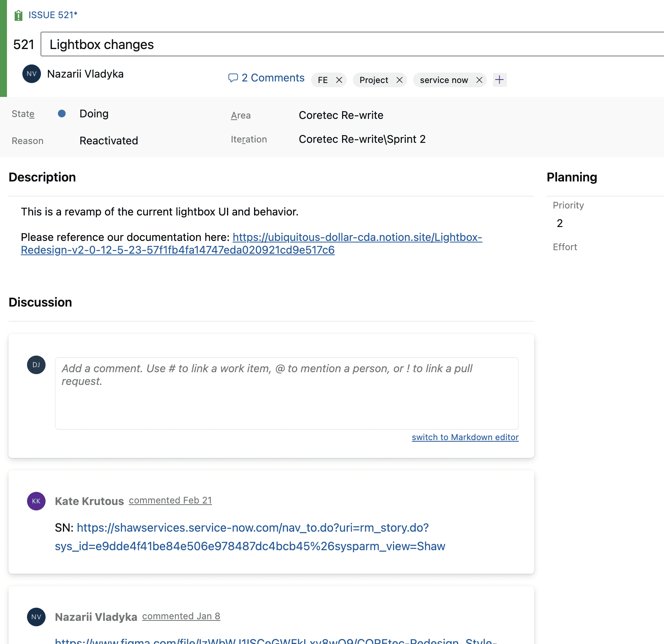Click the comments speech bubble icon
Viewport: 664px width, 644px height.
pos(233,78)
